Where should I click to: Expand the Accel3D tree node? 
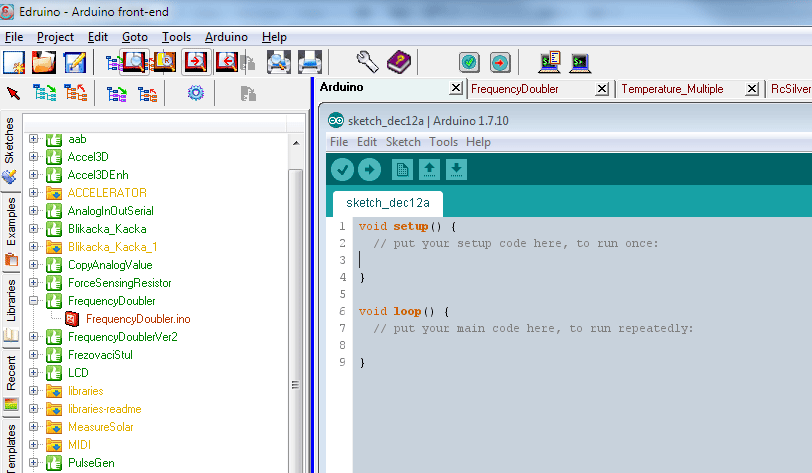click(34, 156)
